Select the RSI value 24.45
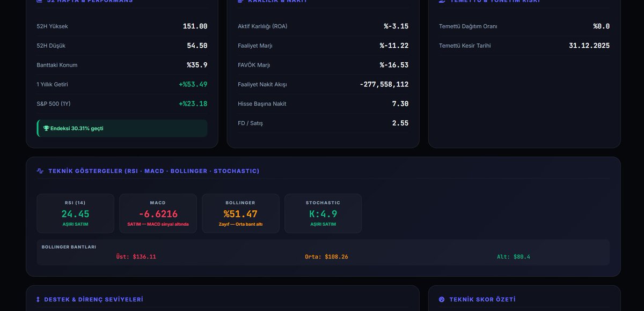This screenshot has width=644, height=311. tap(75, 214)
